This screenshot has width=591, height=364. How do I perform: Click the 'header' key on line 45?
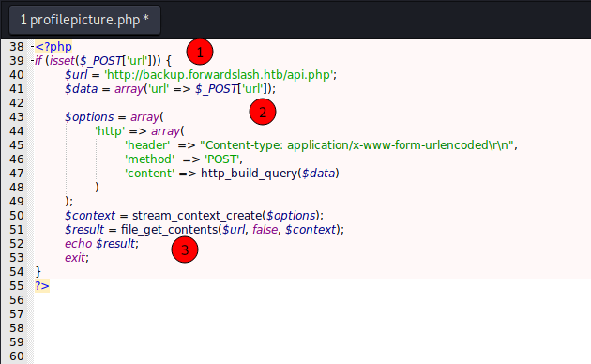[147, 145]
